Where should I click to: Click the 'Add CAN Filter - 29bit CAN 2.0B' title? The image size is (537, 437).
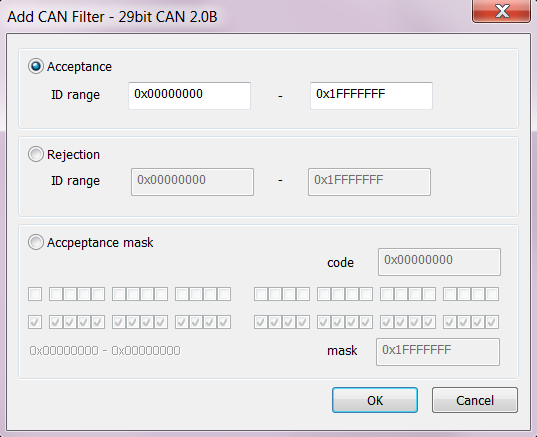point(112,17)
